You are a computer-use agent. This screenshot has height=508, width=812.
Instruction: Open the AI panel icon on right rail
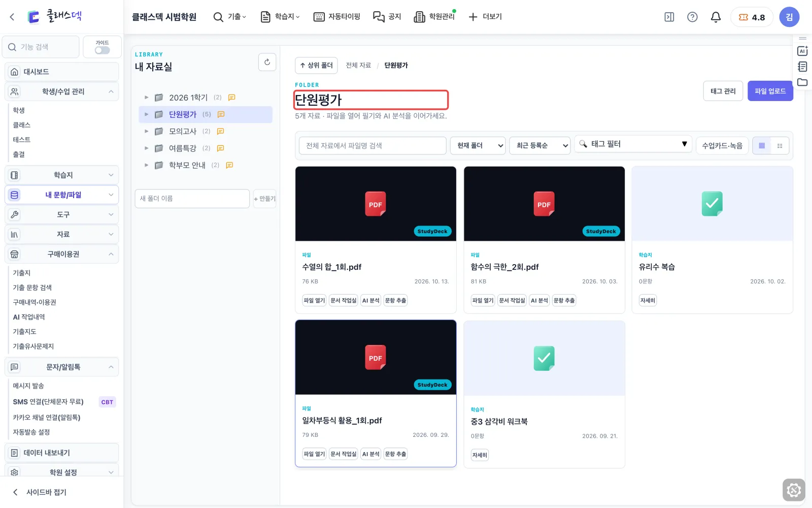pyautogui.click(x=802, y=51)
